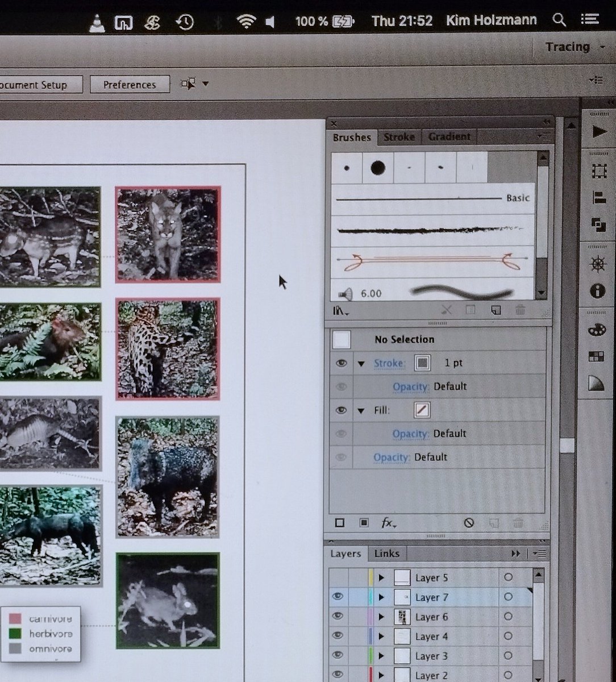The image size is (616, 682).
Task: Click the Add New Effect fx icon
Action: [x=388, y=523]
